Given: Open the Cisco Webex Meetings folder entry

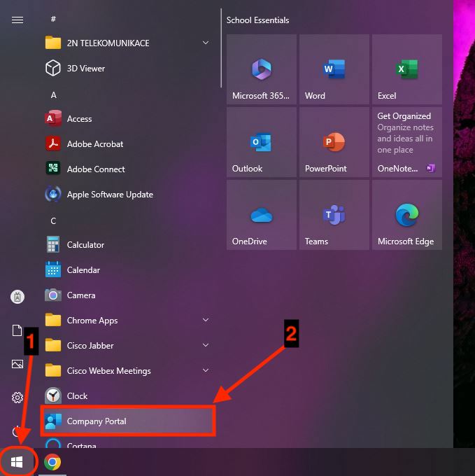Looking at the screenshot, I should pyautogui.click(x=127, y=370).
